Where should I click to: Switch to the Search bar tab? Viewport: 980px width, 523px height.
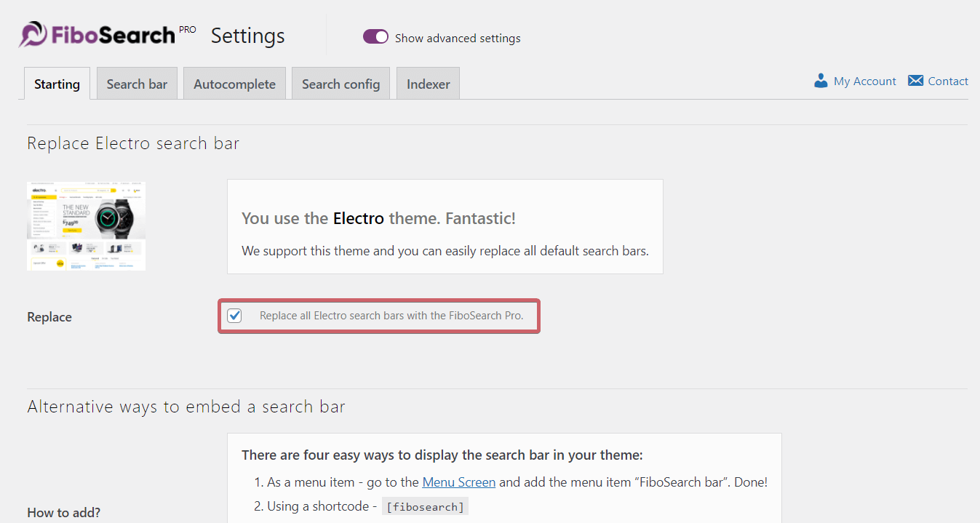137,84
